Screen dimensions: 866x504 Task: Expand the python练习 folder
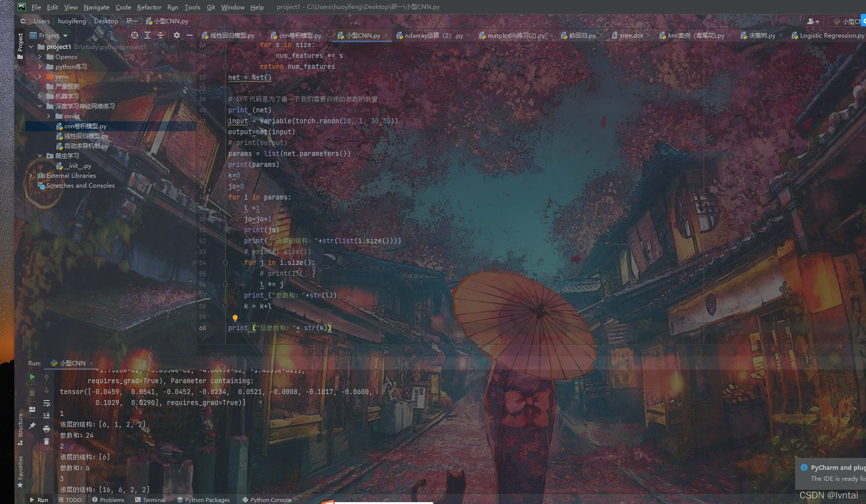tap(40, 67)
